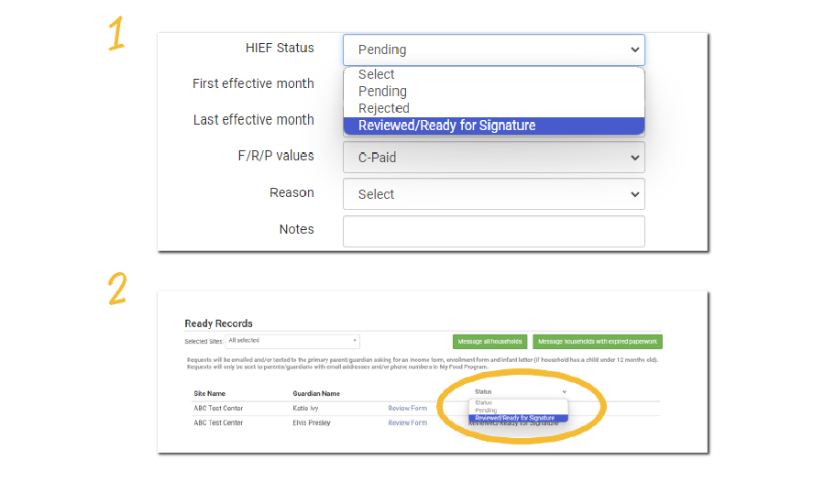Choose 'Select' in HIEF Status list
The height and width of the screenshot is (504, 825).
tap(377, 74)
